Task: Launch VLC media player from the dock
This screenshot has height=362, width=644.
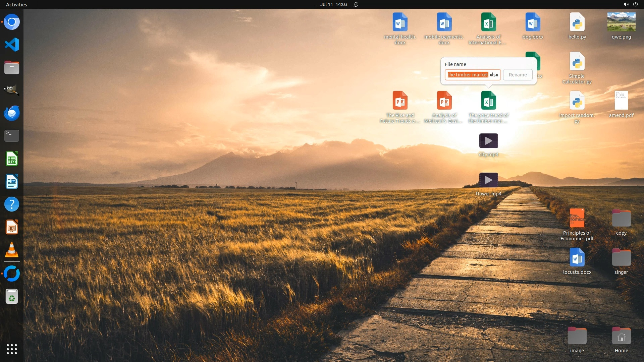Action: 12,250
